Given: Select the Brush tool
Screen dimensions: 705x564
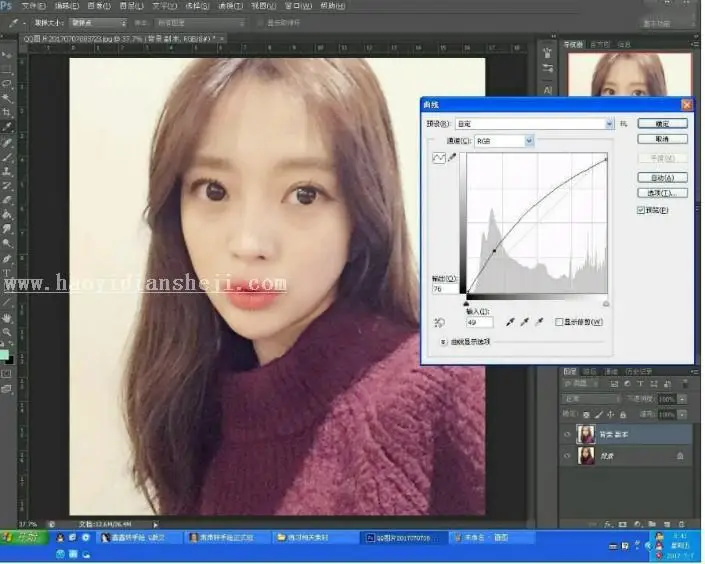Looking at the screenshot, I should [x=7, y=157].
